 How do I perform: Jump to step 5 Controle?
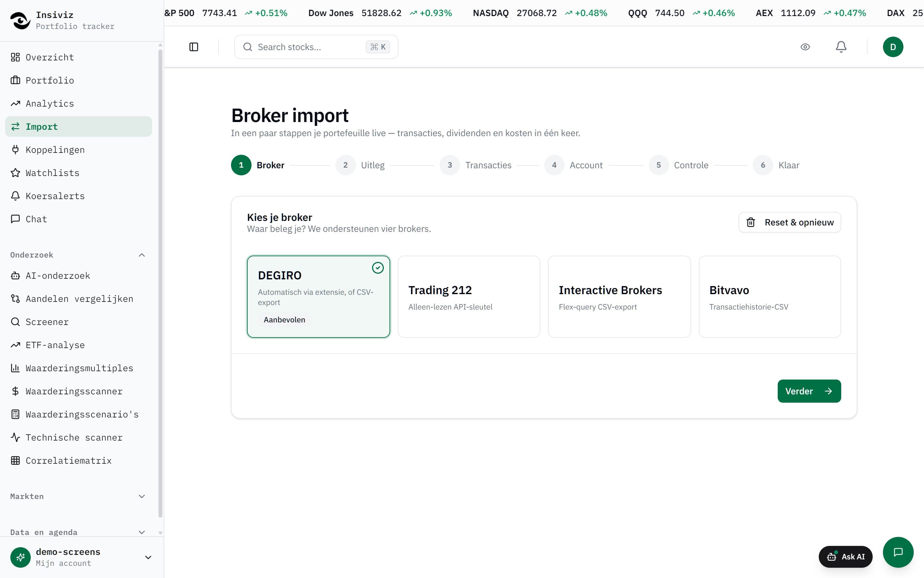click(679, 165)
